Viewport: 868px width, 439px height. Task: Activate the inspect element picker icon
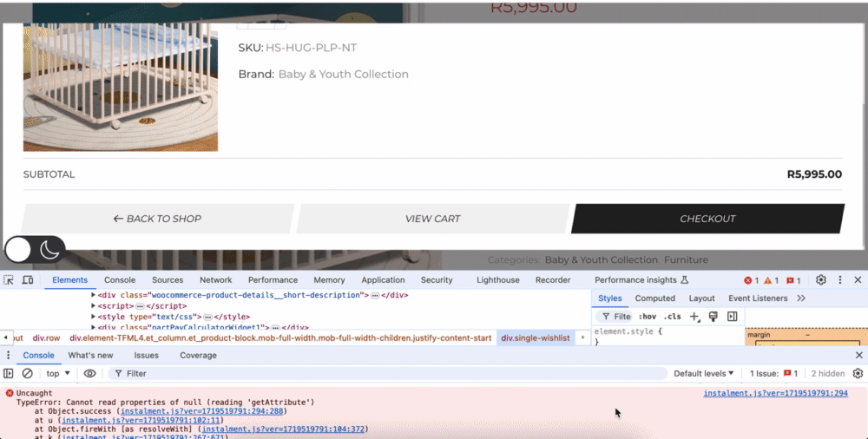click(9, 280)
